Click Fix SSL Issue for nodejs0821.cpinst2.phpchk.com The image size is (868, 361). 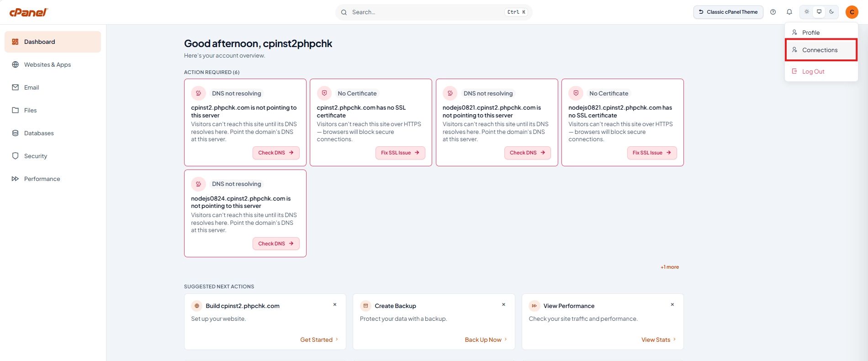[652, 153]
